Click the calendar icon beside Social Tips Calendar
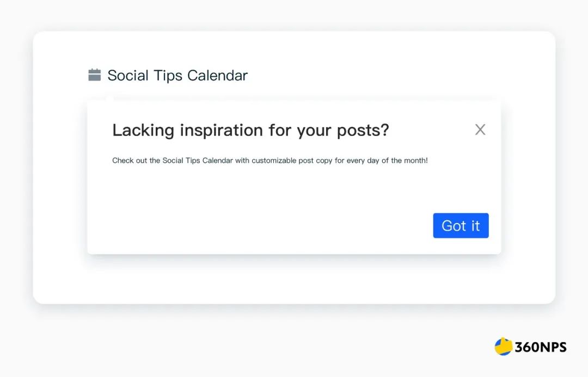 click(95, 75)
